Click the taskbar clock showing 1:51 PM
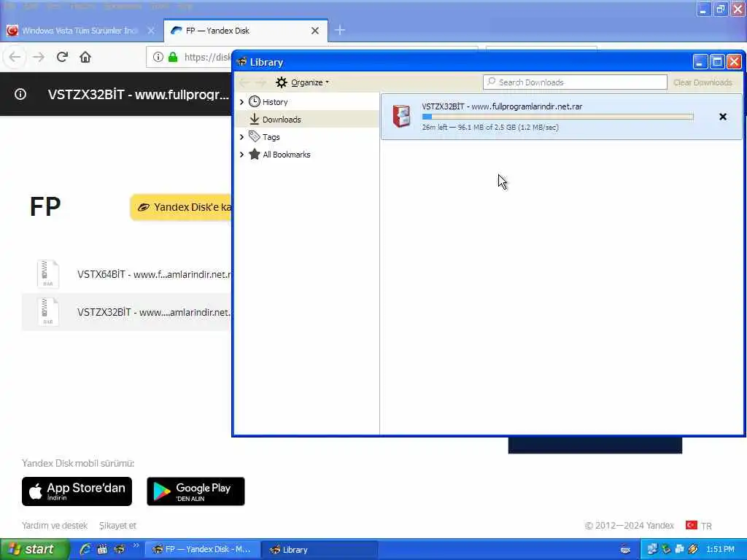This screenshot has height=560, width=747. 721,549
